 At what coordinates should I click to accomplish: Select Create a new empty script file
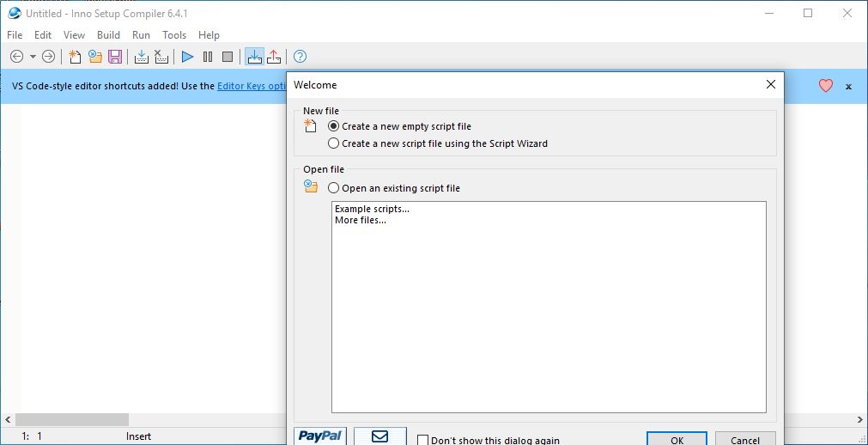click(400, 126)
